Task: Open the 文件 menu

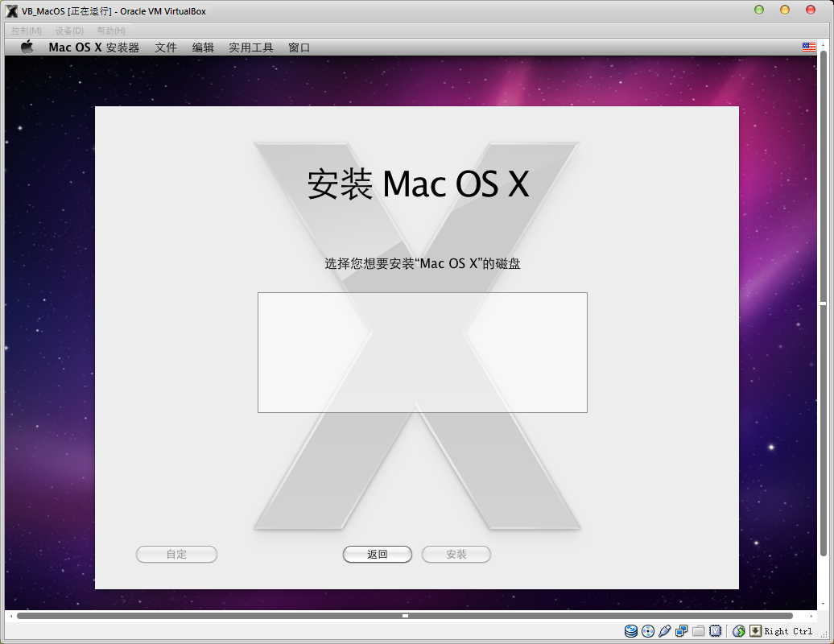Action: (165, 47)
